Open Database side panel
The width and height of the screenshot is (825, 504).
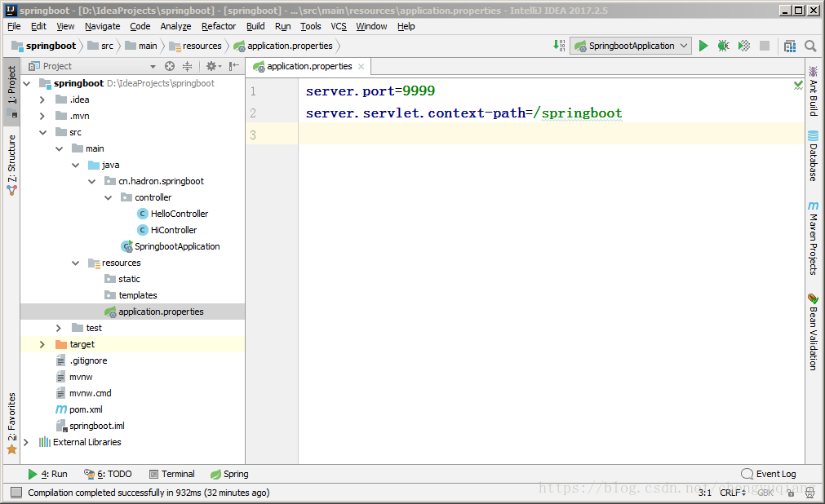[813, 157]
